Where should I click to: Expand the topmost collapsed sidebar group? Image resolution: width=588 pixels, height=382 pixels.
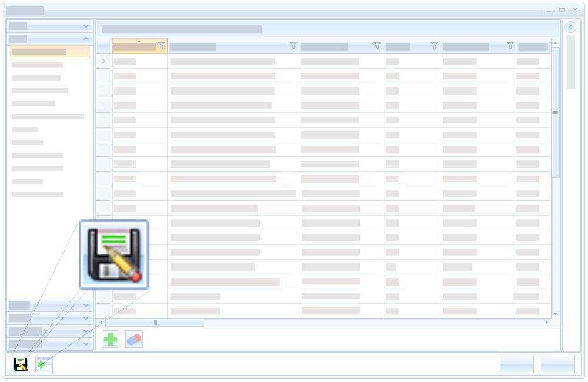point(86,26)
